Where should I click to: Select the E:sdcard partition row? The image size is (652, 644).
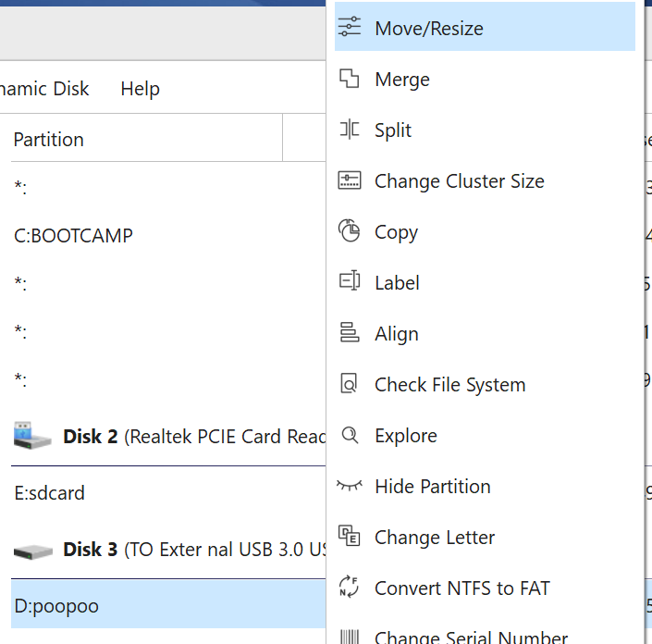[x=50, y=493]
